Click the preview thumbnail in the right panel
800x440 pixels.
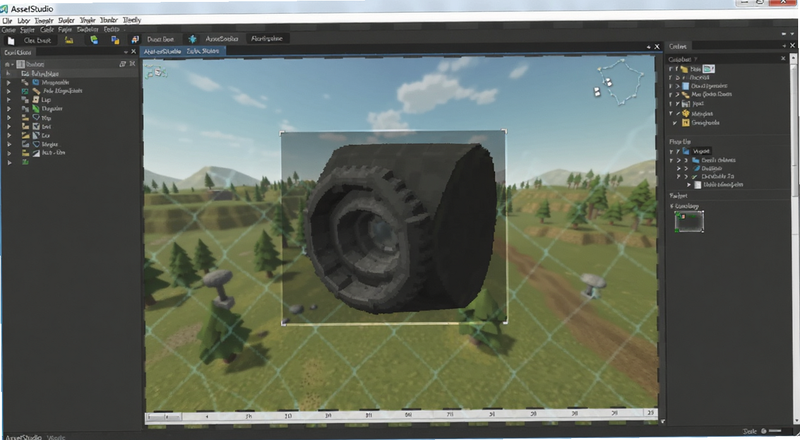pos(689,222)
